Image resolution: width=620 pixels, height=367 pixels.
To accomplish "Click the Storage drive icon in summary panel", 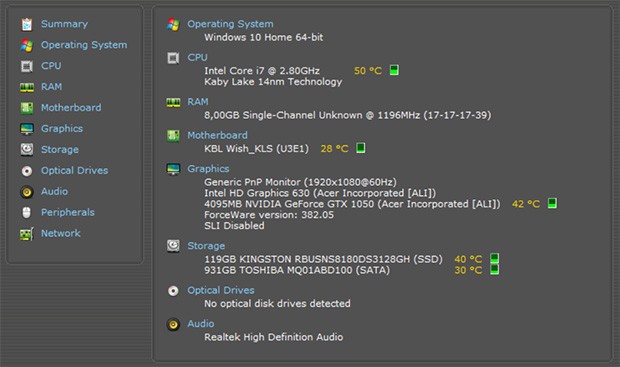I will click(x=173, y=246).
